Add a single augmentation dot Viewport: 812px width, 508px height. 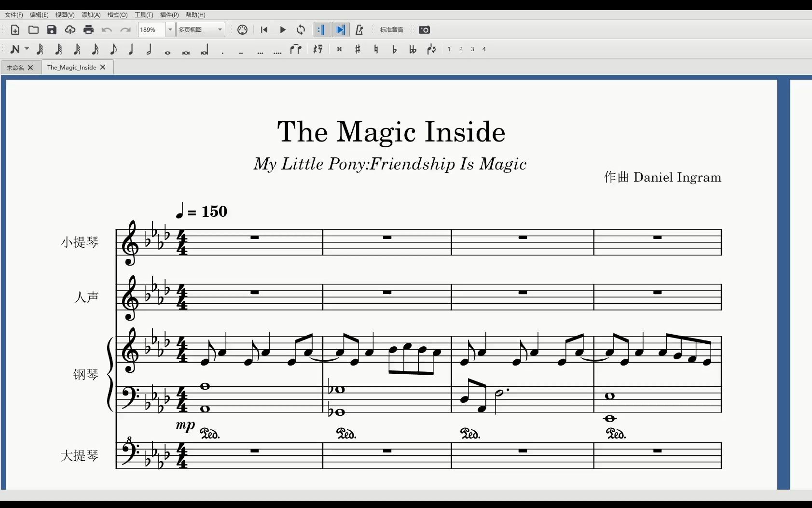(222, 53)
